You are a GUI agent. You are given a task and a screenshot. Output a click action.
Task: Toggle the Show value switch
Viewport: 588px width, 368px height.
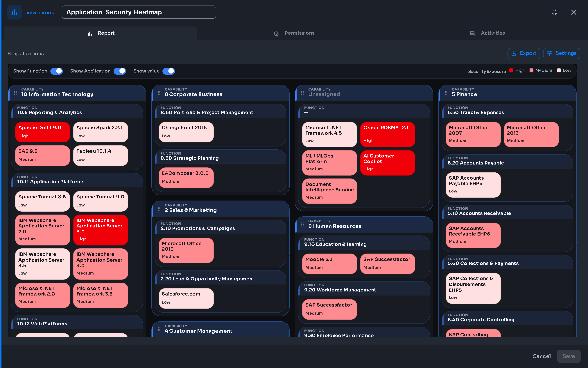[169, 71]
